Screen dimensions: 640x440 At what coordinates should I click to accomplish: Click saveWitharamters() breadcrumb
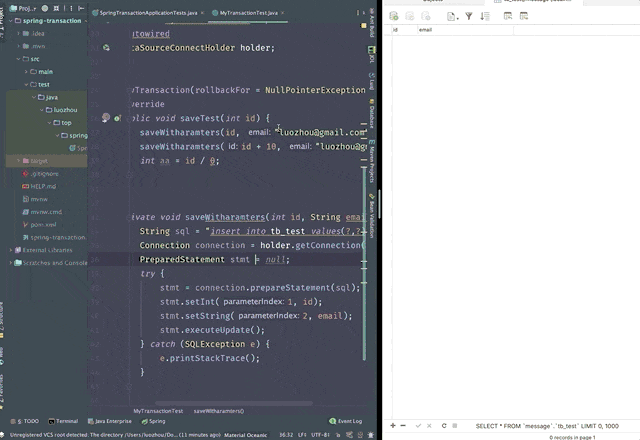[x=219, y=411]
